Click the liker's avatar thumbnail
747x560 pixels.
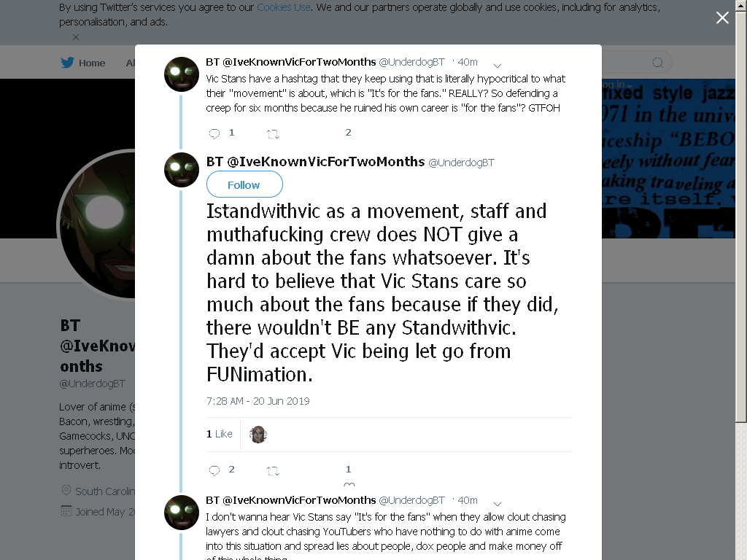pos(258,435)
